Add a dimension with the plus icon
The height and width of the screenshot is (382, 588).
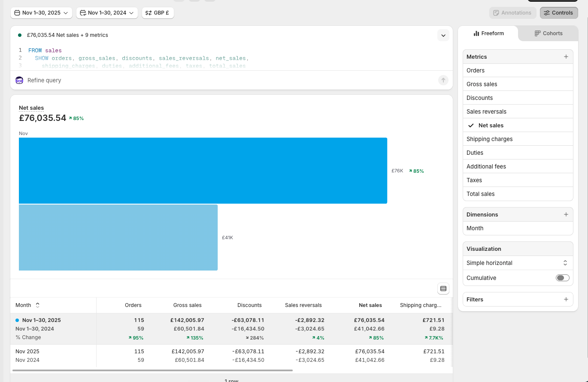coord(566,214)
